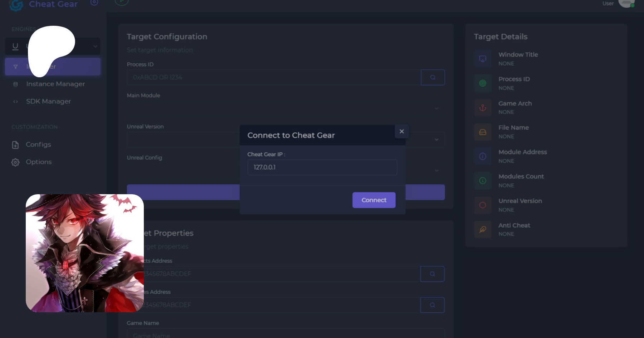Click the user avatar in top bar
The height and width of the screenshot is (338, 644).
pos(626,3)
